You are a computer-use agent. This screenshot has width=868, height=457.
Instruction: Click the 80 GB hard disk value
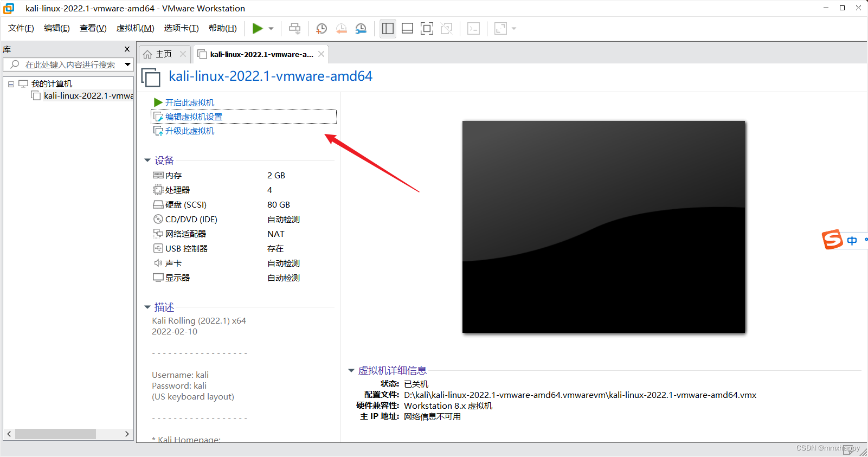pos(279,205)
